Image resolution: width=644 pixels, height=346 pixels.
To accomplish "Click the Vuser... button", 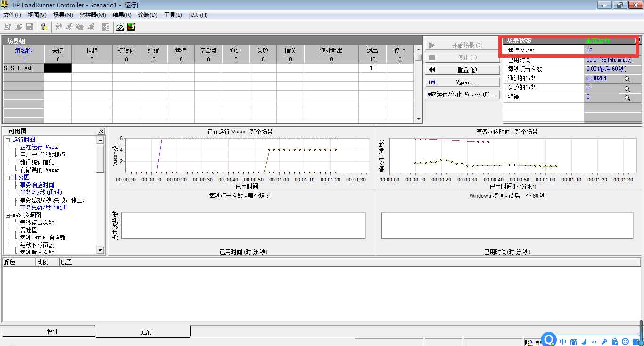I will click(462, 82).
